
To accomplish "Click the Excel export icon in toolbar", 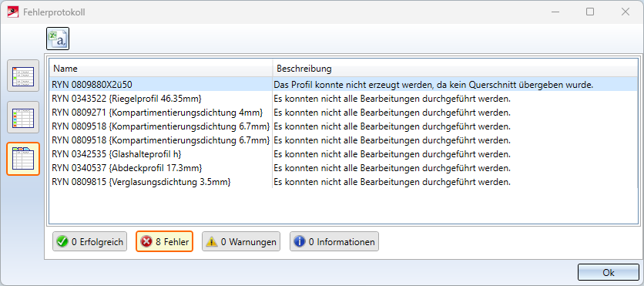I will pos(58,39).
